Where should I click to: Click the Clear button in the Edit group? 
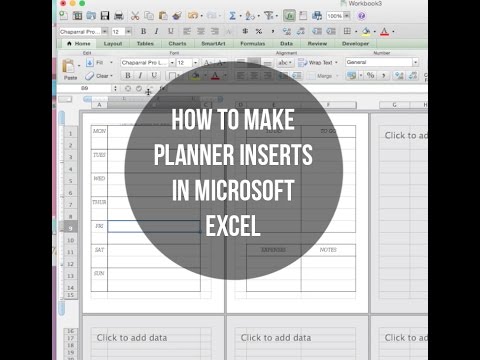pyautogui.click(x=99, y=76)
